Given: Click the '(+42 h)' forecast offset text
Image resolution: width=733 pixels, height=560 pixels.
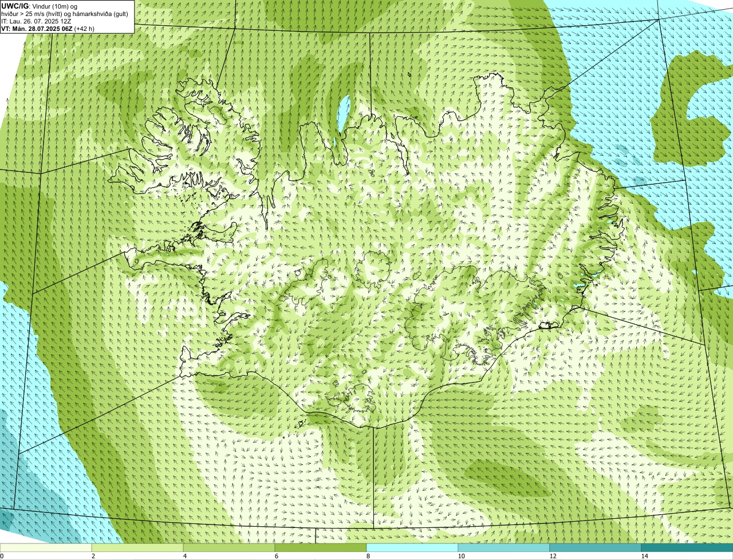Looking at the screenshot, I should click(x=84, y=28).
